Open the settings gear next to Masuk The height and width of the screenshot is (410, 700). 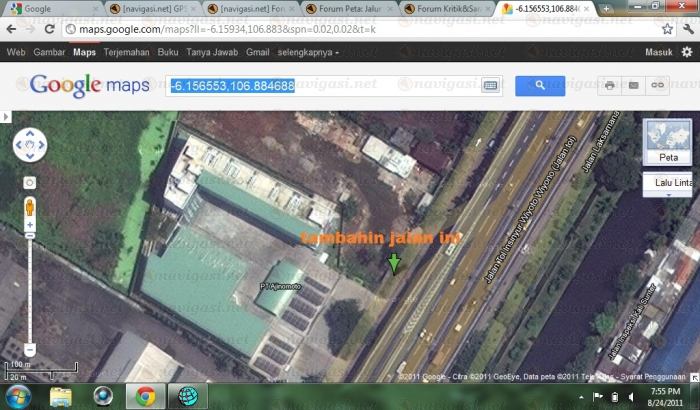coord(687,52)
